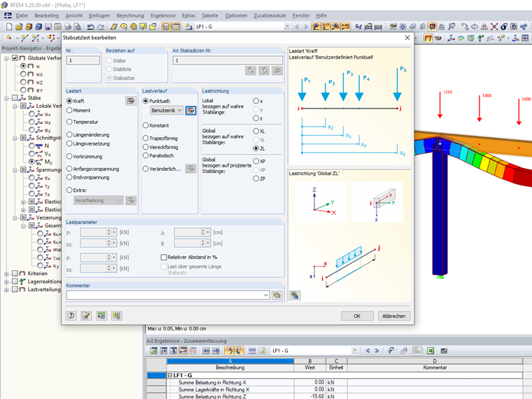Viewport: 532px width, 399px height.
Task: Open LF1 - G load case dropdown in main toolbar
Action: pyautogui.click(x=287, y=27)
